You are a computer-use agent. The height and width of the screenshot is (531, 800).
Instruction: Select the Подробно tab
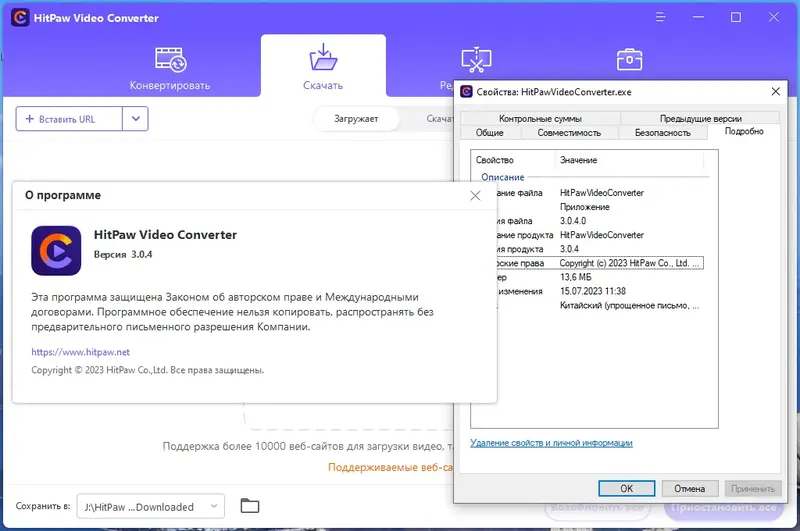pyautogui.click(x=744, y=132)
